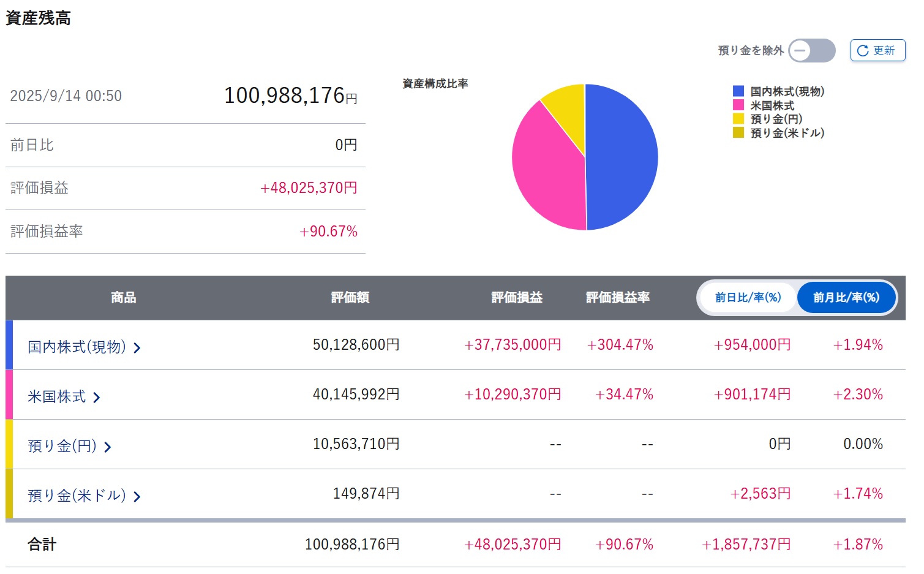Click blue legend swatch for 国内株式(現物)
Viewport: 924px width, 574px height.
pyautogui.click(x=738, y=91)
